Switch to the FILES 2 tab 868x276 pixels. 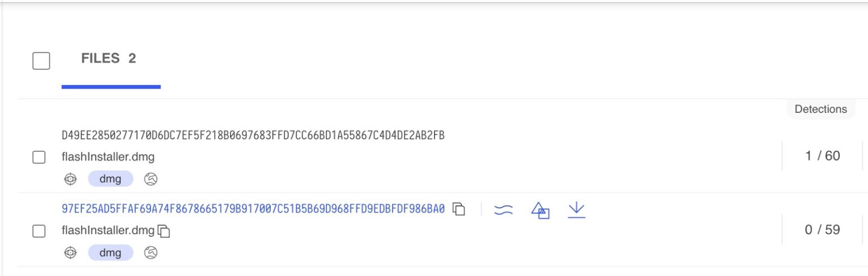(x=108, y=59)
